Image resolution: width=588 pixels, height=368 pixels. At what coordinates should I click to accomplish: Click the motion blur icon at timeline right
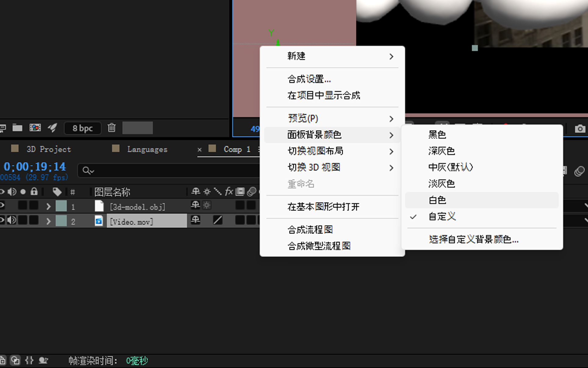point(579,171)
